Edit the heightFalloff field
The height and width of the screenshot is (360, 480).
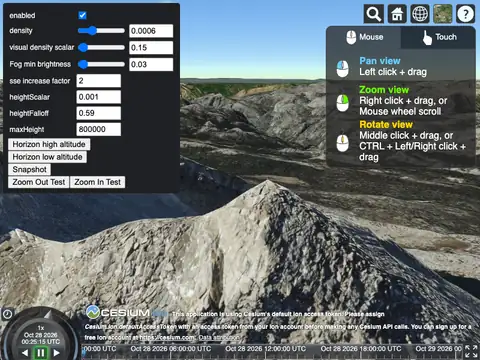(x=99, y=113)
